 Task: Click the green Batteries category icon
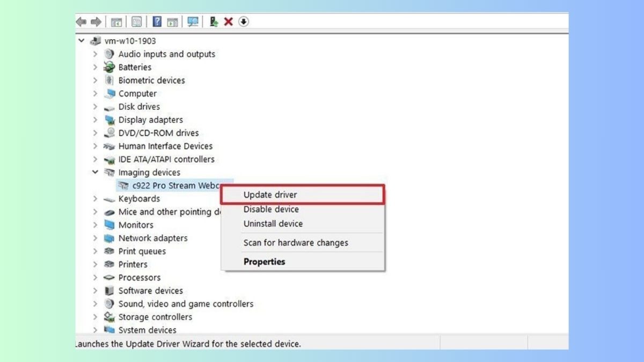[109, 67]
